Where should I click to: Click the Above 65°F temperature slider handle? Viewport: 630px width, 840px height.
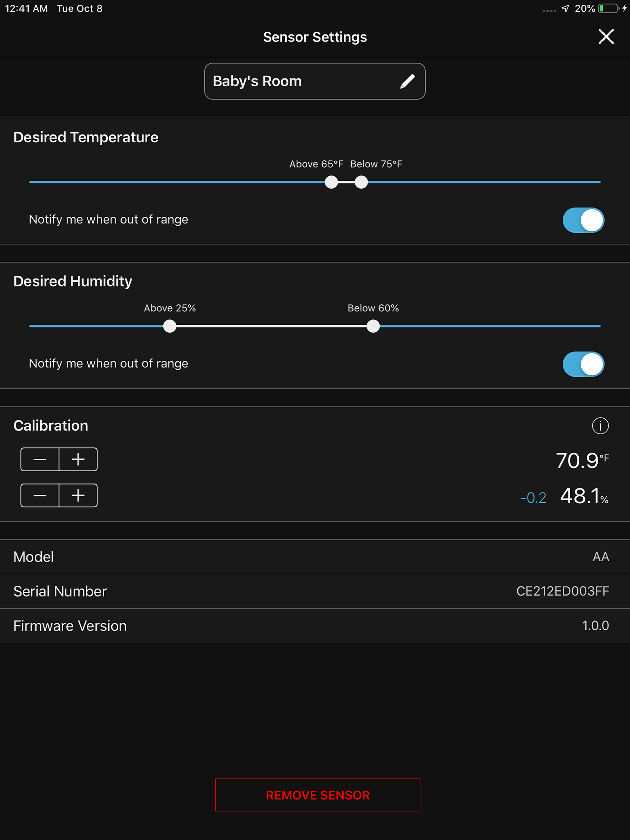pos(331,182)
